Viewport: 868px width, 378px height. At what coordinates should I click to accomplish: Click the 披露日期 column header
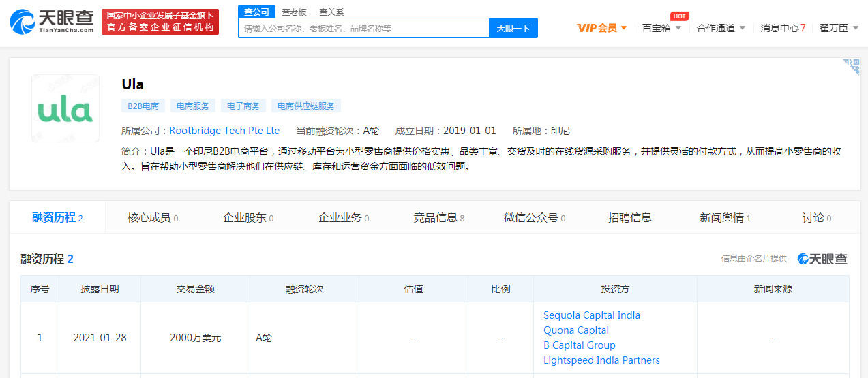(100, 289)
